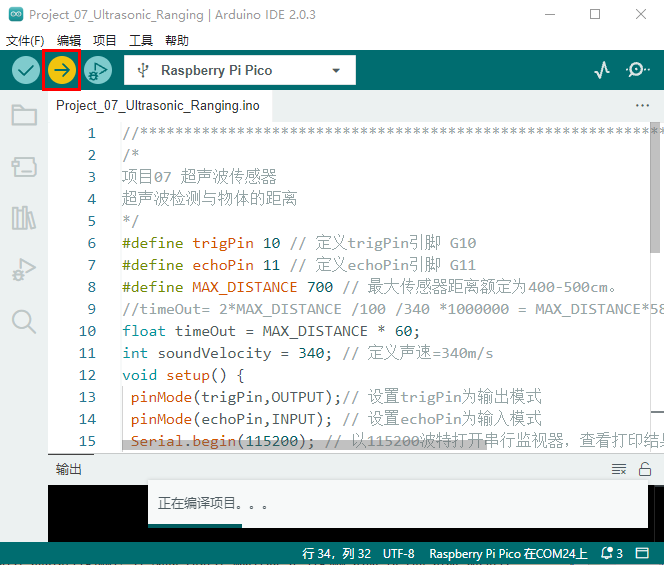Click the 'int soundVelocity = 340;' line
This screenshot has width=664, height=565.
pyautogui.click(x=308, y=353)
